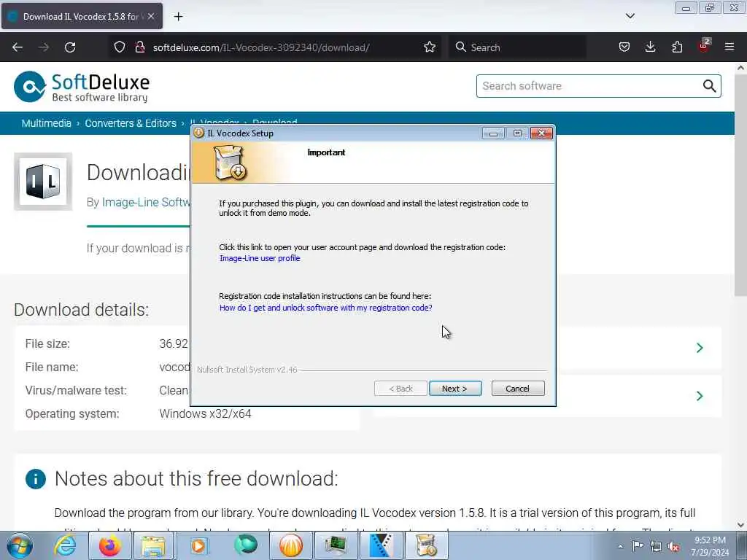Screen dimensions: 747x560
Task: Click the IL Vocodex product thumbnail
Action: point(43,182)
